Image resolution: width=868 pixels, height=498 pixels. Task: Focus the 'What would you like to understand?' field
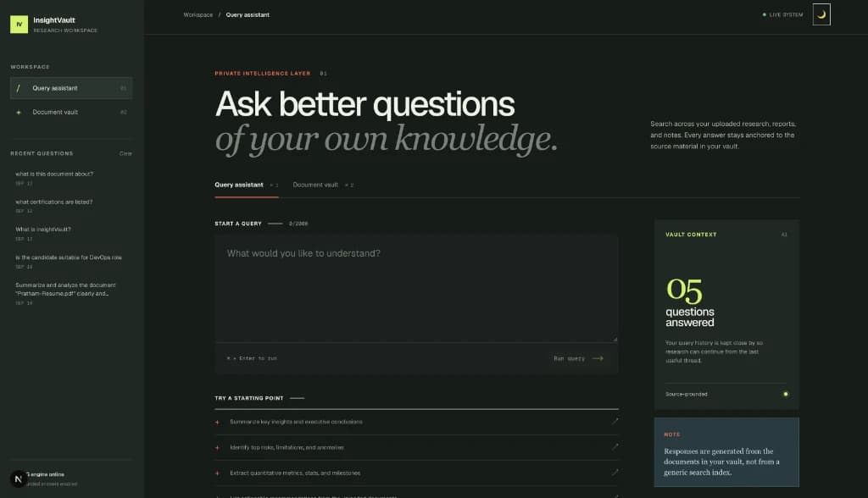click(416, 288)
